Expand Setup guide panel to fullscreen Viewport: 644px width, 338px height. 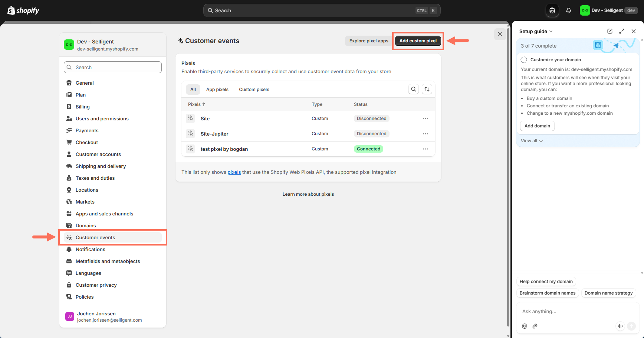622,31
